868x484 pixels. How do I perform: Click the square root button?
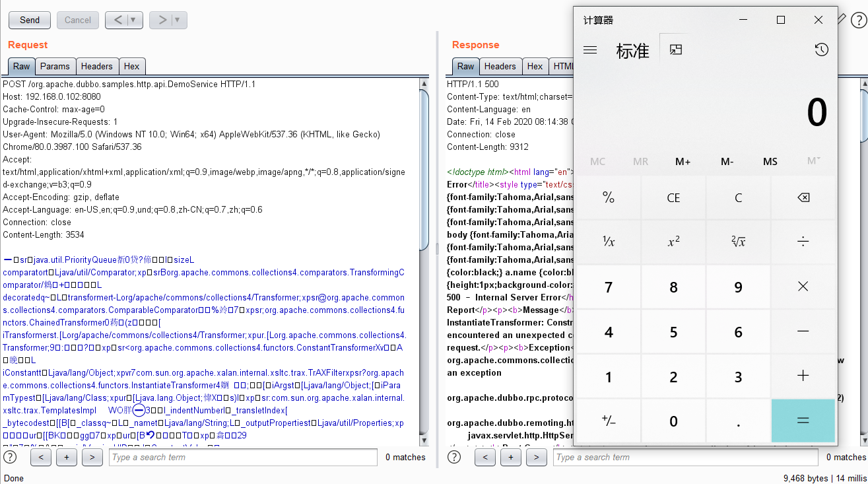point(738,242)
